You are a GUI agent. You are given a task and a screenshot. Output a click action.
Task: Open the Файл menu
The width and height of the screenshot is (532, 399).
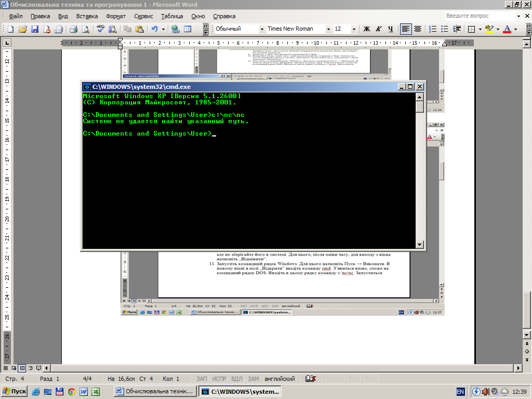click(16, 16)
